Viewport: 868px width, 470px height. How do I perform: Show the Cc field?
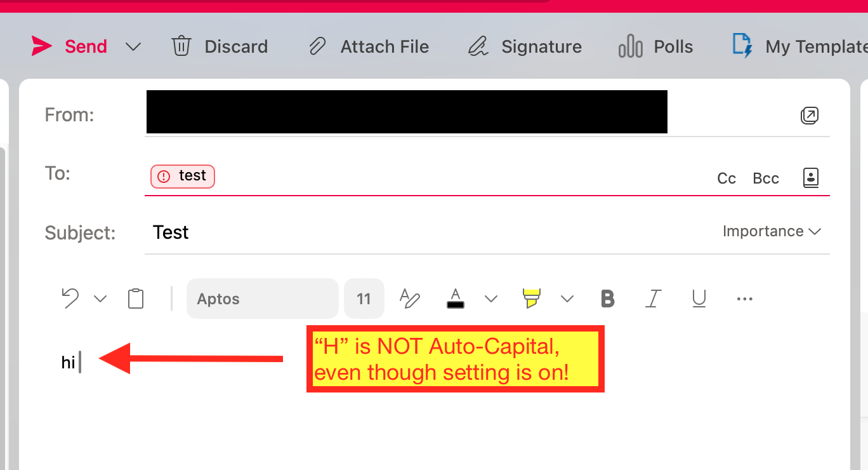click(727, 178)
